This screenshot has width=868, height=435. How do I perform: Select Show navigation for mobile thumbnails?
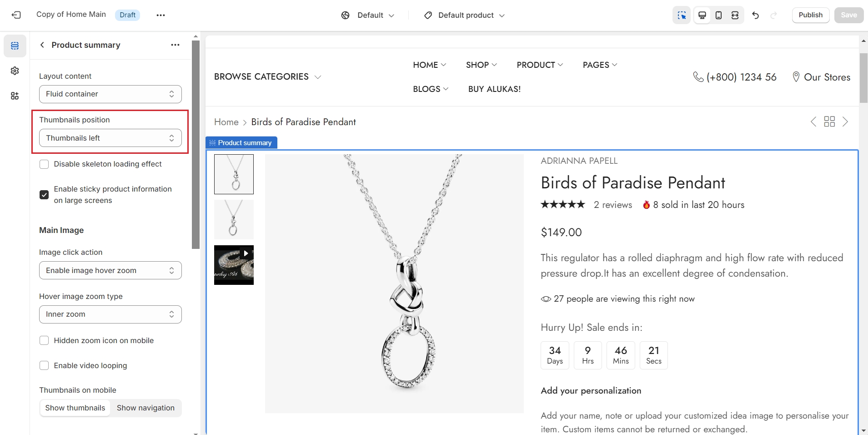tap(146, 408)
